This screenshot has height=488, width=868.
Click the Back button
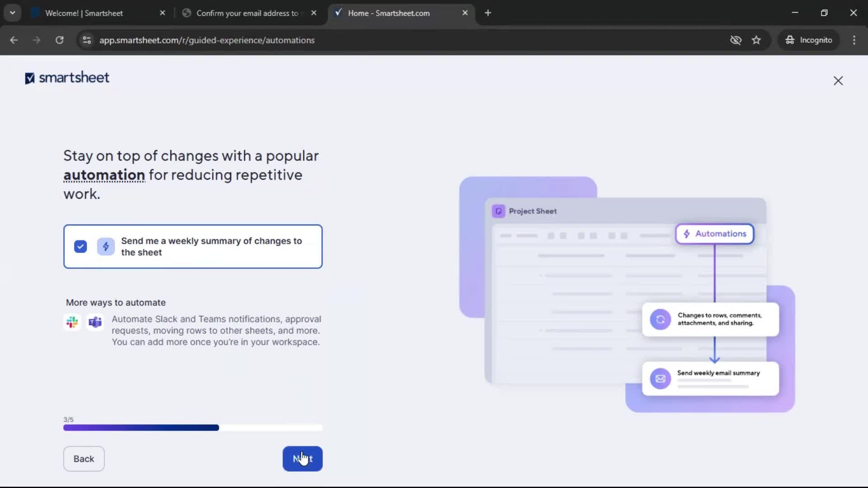coord(84,459)
